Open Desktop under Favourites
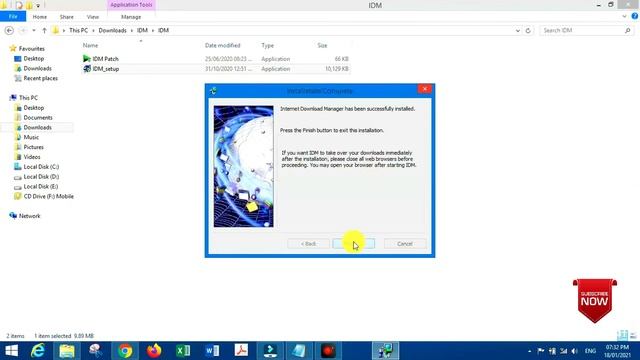This screenshot has width=640, height=360. click(33, 59)
